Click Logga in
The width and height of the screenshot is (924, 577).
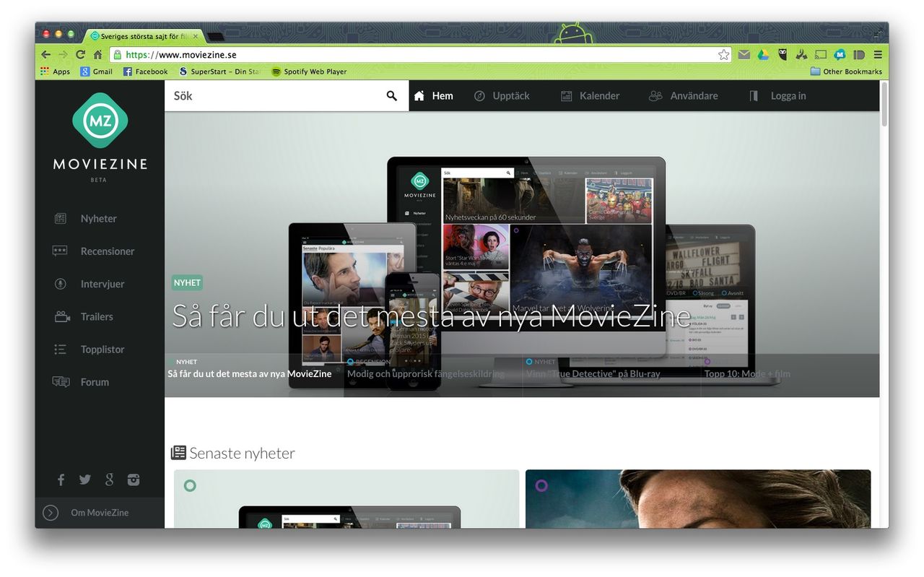point(777,95)
